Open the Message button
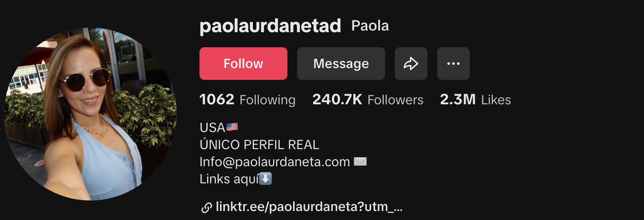Viewport: 644px width, 220px height. (x=341, y=64)
